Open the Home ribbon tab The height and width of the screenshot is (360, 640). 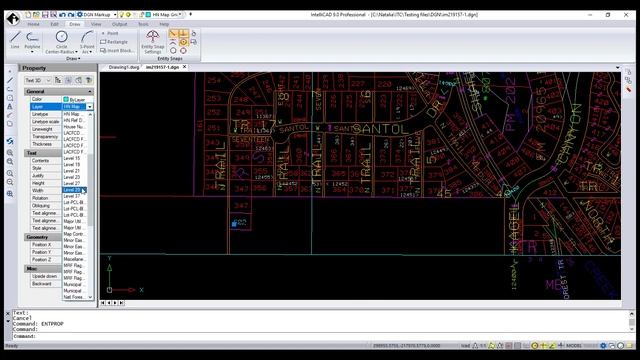pos(33,24)
